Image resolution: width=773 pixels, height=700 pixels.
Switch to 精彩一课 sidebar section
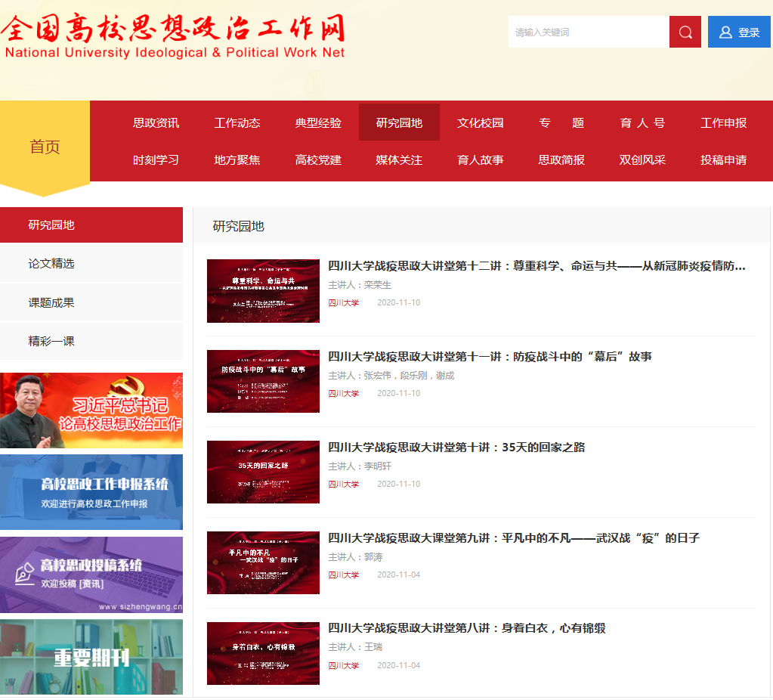coord(51,341)
